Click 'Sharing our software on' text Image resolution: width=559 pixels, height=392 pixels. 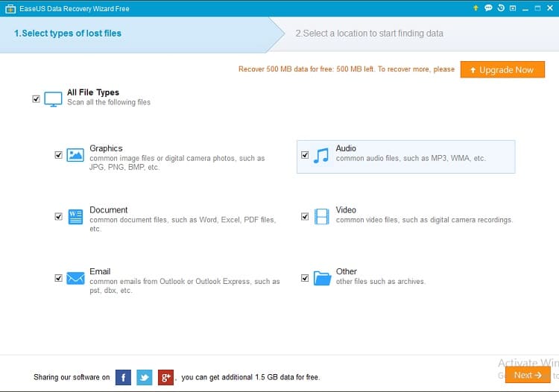72,377
